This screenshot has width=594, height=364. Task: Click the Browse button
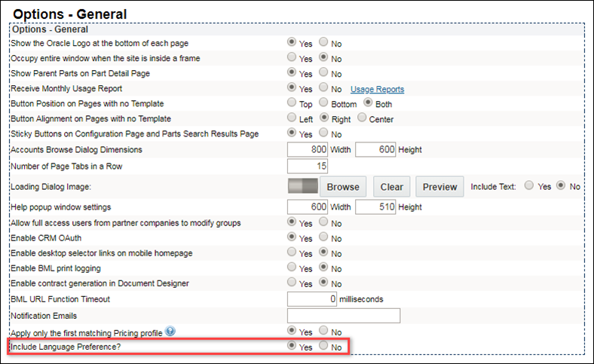[x=343, y=187]
